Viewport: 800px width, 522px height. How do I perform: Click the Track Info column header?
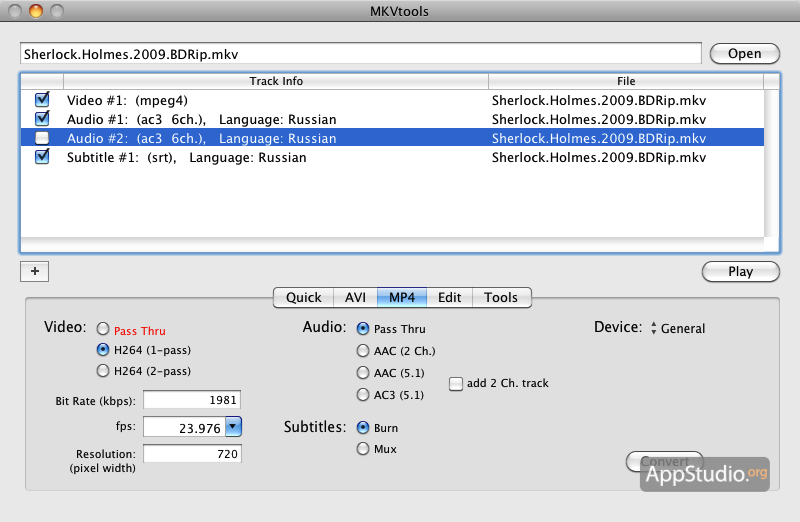pyautogui.click(x=276, y=81)
